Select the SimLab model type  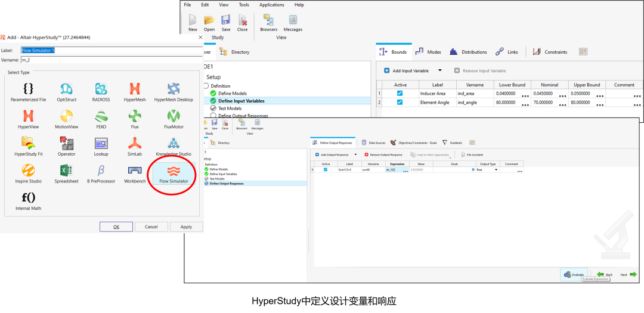(x=135, y=147)
